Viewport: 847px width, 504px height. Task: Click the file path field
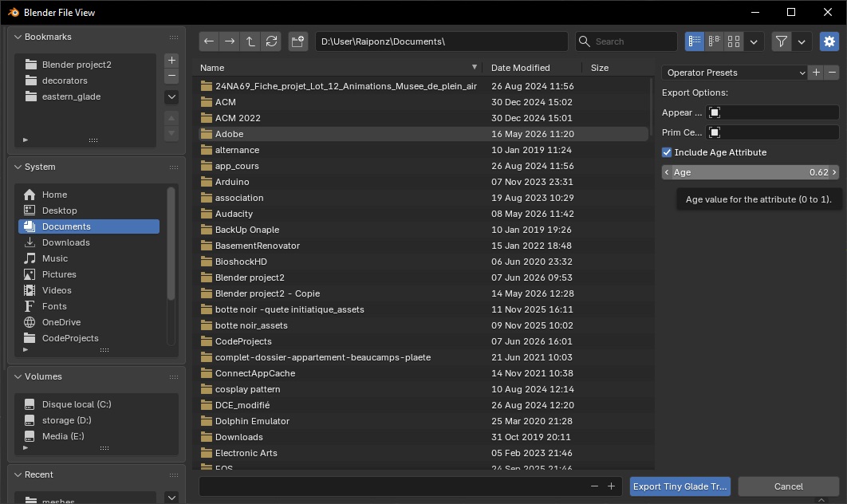441,41
